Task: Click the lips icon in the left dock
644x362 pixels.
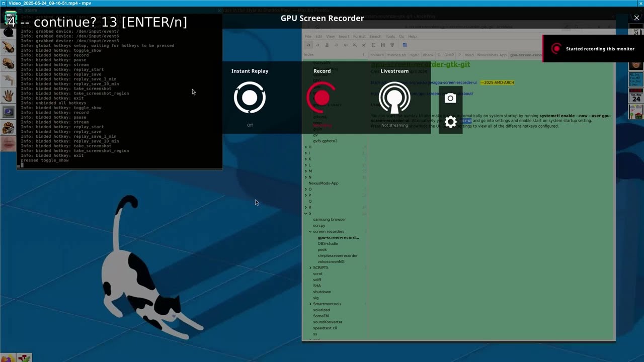Action: click(x=8, y=143)
